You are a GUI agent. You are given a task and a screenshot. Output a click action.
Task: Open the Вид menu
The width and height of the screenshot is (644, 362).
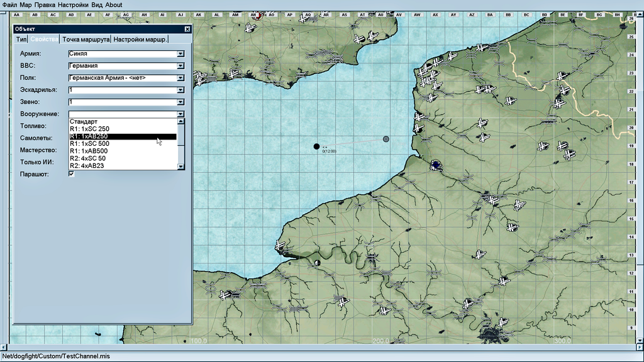[x=97, y=5]
